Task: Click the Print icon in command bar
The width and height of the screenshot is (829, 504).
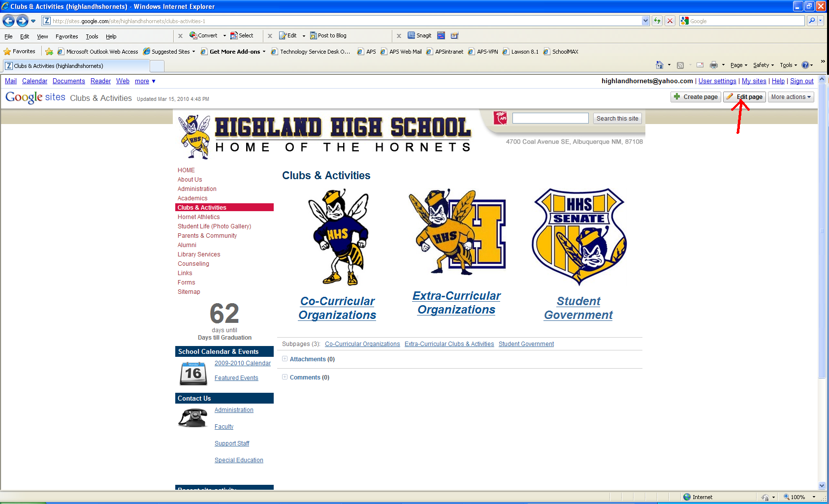Action: [714, 65]
